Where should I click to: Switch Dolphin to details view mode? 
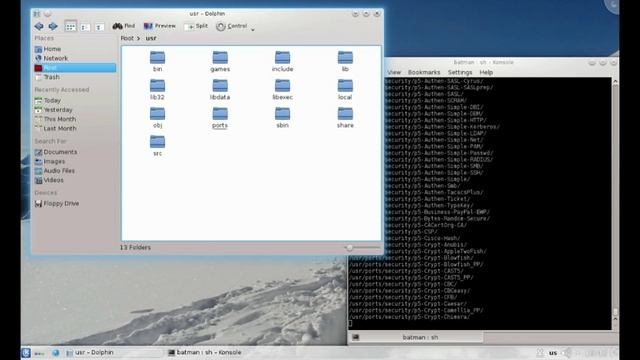[x=99, y=27]
